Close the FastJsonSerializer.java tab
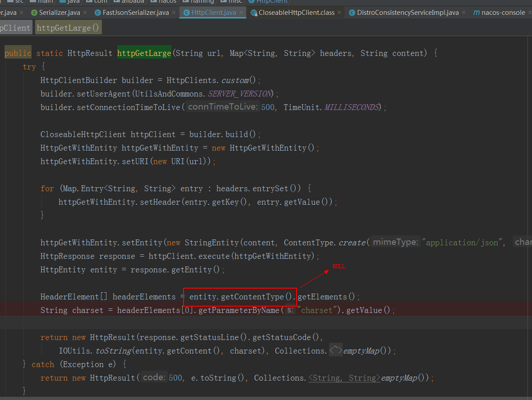The width and height of the screenshot is (532, 400). (x=174, y=13)
